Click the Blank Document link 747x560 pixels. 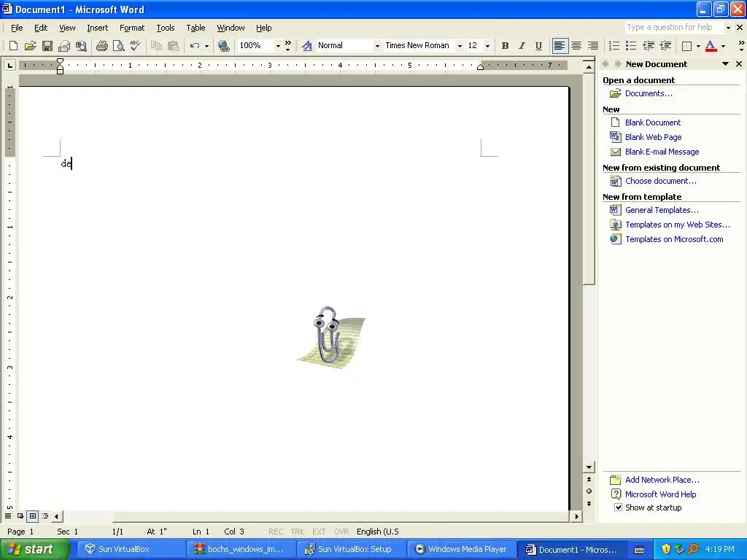653,122
